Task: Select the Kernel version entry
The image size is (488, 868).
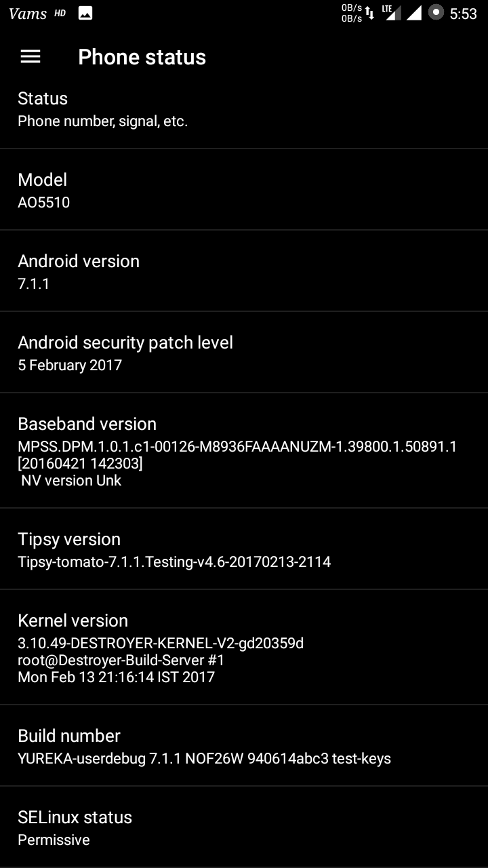Action: pyautogui.click(x=244, y=648)
